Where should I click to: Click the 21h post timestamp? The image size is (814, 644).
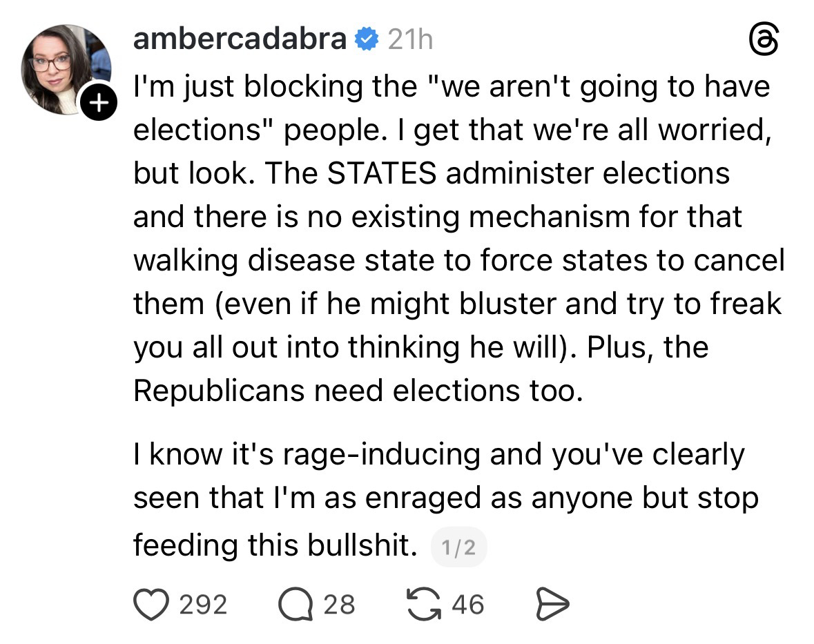tap(410, 41)
